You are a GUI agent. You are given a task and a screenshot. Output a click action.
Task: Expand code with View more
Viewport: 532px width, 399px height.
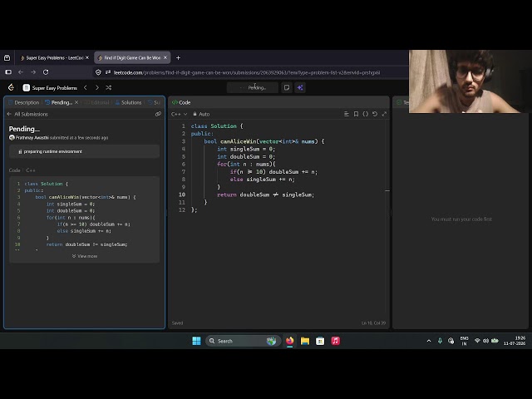coord(85,256)
